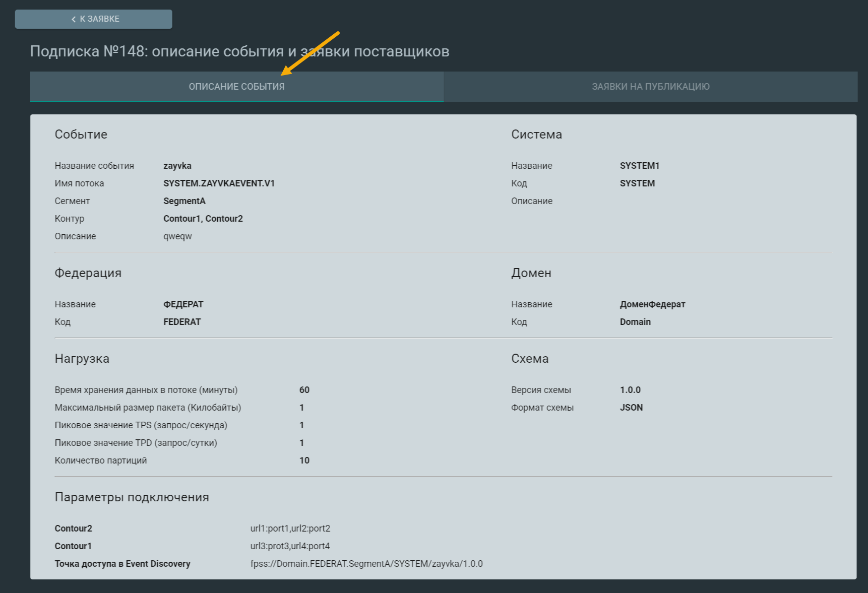Select the Contour1, Contour2 contour value
This screenshot has width=868, height=593.
[x=203, y=219]
